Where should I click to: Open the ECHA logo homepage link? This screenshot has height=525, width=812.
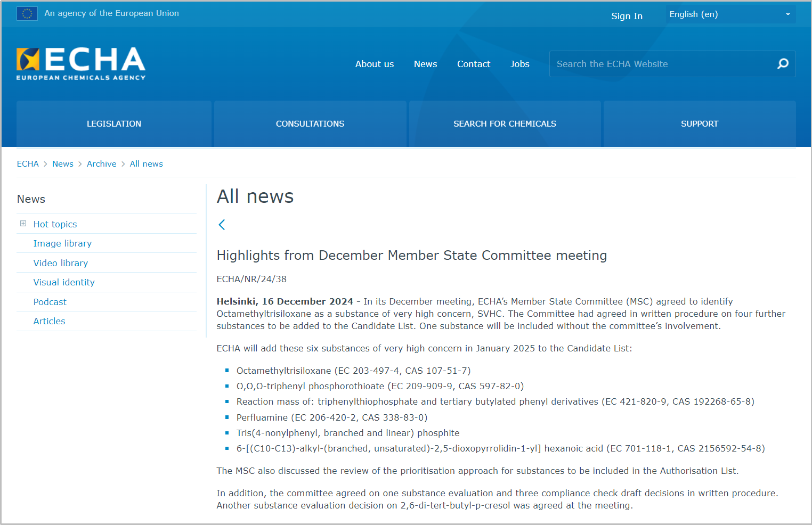click(x=81, y=64)
